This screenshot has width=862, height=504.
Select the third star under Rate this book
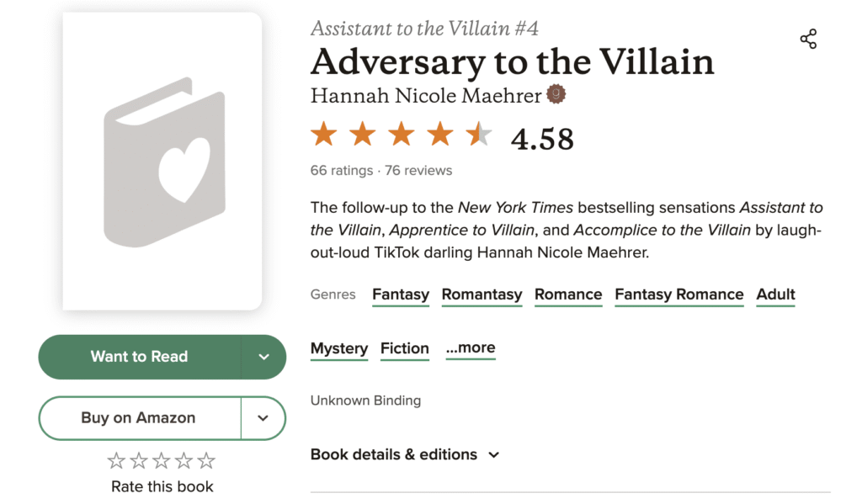pyautogui.click(x=162, y=460)
